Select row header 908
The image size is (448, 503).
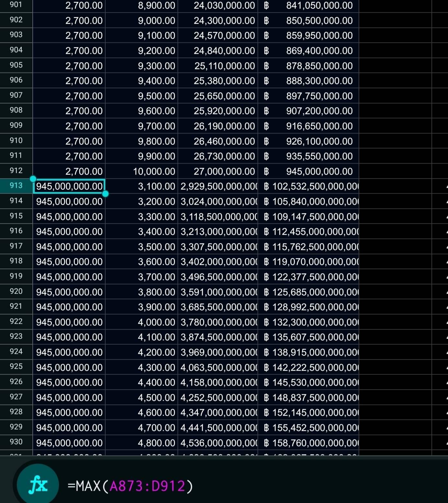pos(16,110)
